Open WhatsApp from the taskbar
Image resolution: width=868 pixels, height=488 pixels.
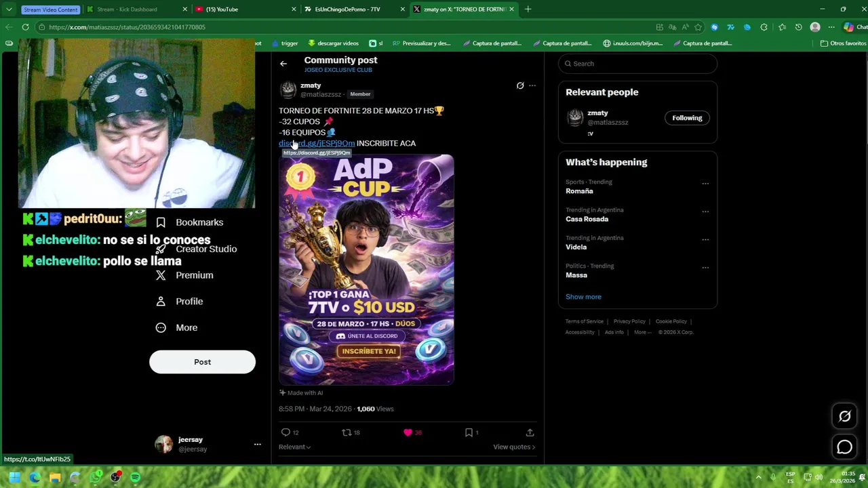click(x=96, y=477)
